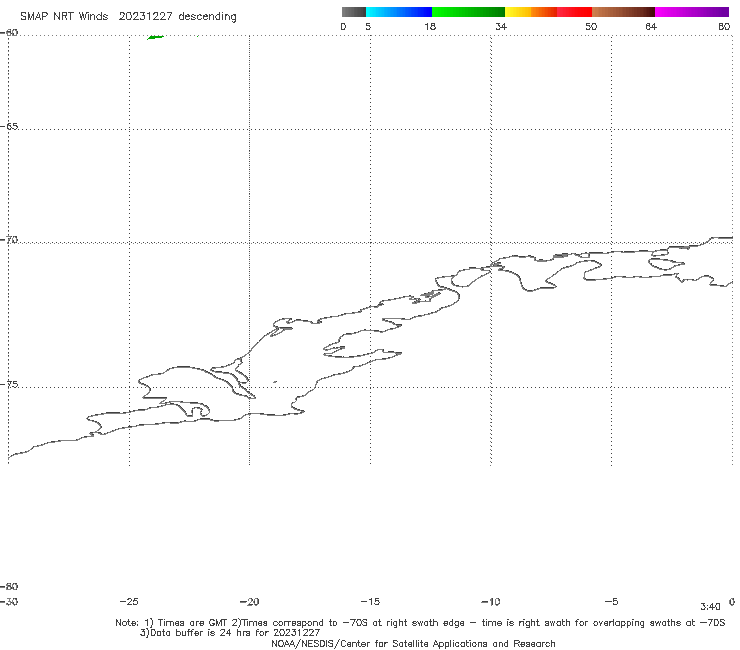Click the longitude label '-30'
The width and height of the screenshot is (740, 650).
[9, 601]
